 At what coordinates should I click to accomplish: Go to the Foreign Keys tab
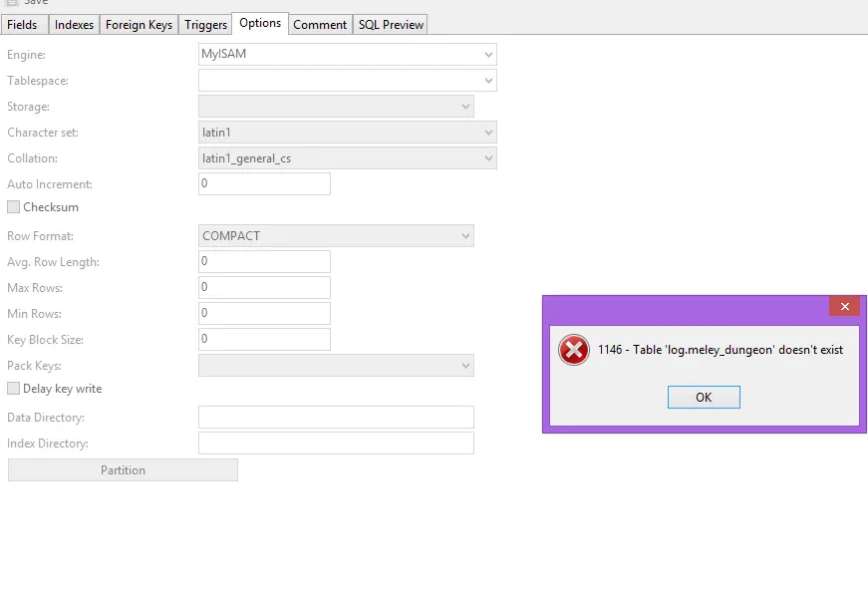(x=139, y=25)
